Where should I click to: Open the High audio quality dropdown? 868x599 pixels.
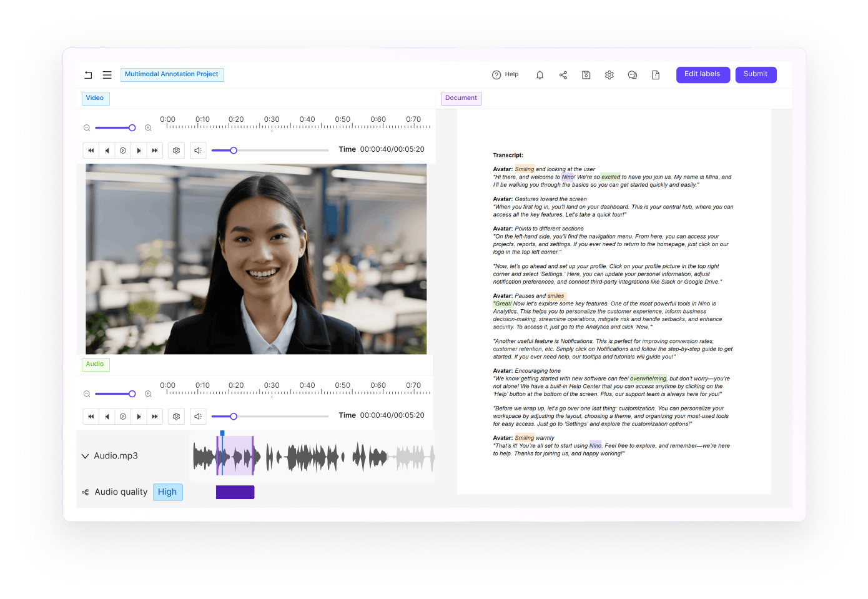(167, 492)
